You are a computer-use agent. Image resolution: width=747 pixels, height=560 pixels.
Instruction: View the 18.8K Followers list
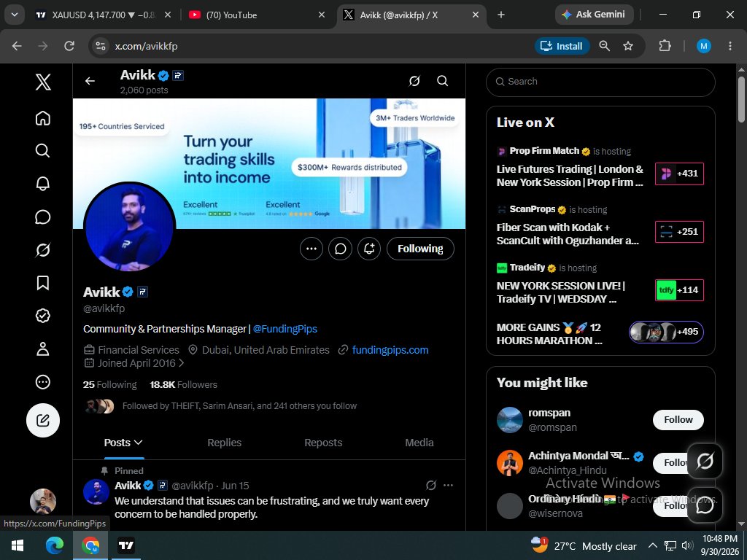(x=183, y=385)
